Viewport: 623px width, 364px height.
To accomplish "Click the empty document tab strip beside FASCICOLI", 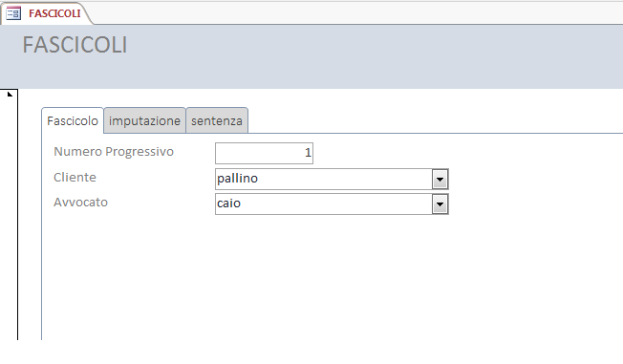I will [x=357, y=13].
